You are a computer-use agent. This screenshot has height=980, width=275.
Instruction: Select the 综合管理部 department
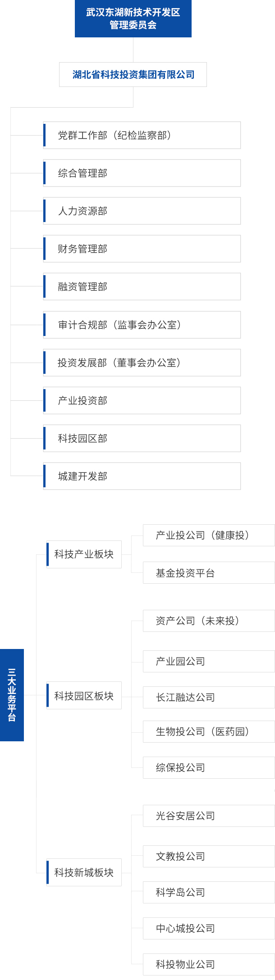[x=142, y=173]
